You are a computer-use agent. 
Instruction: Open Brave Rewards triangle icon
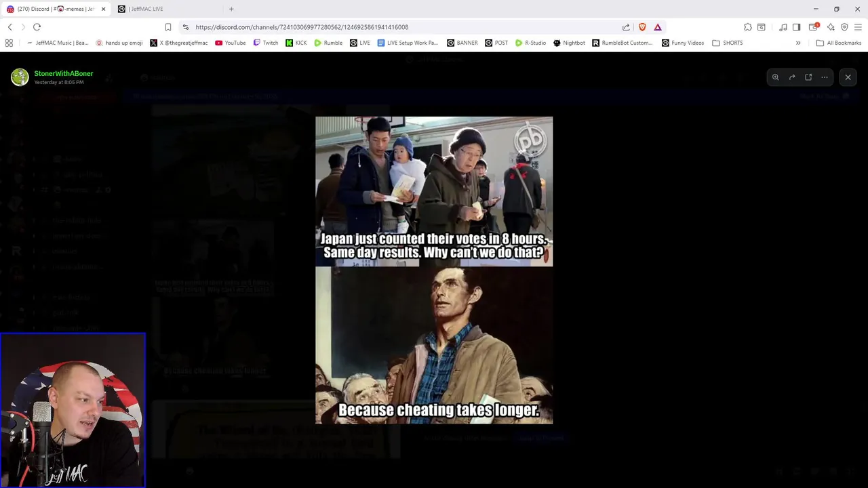click(x=658, y=27)
